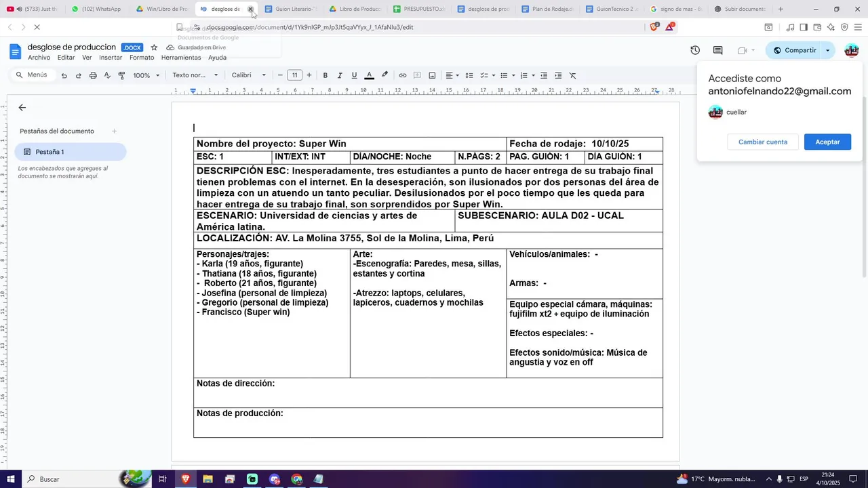The width and height of the screenshot is (868, 488).
Task: Decrease paragraph indent
Action: click(x=544, y=75)
